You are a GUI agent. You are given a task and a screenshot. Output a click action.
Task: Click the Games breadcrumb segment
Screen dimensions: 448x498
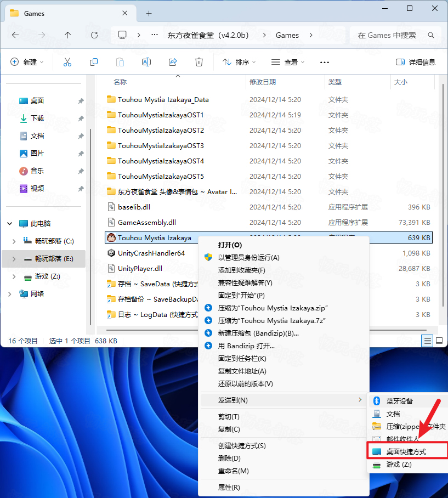click(x=287, y=35)
